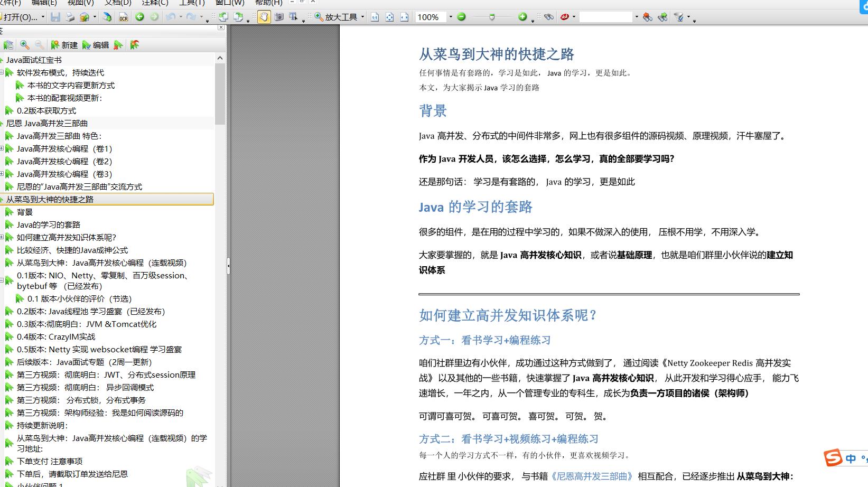Viewport: 868px width, 487px height.
Task: Go to previous view with green back arrow
Action: (139, 17)
